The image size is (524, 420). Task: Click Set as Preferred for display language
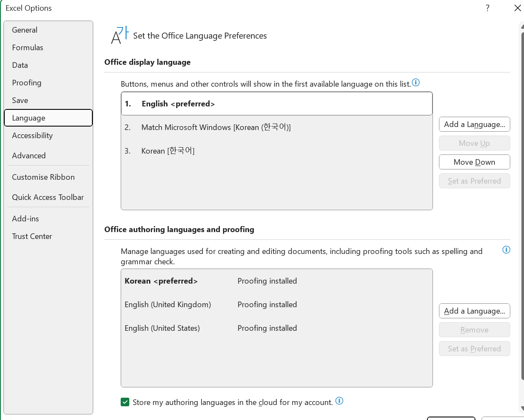coord(475,181)
